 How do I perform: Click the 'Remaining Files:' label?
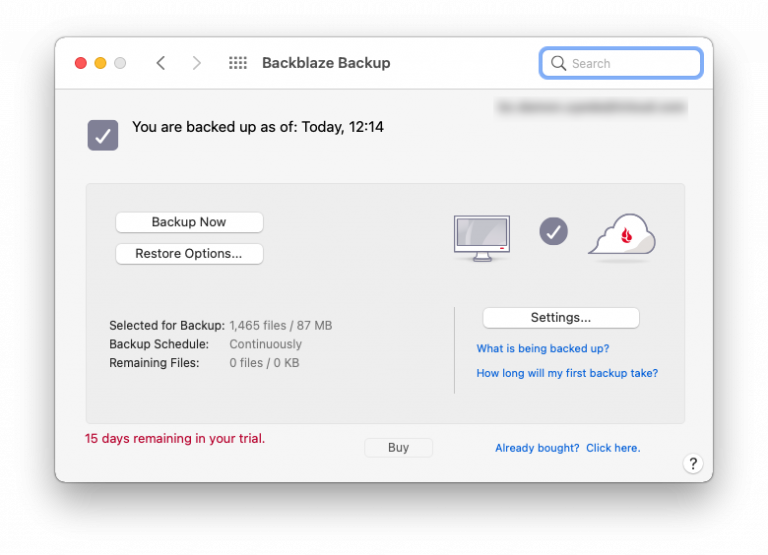(x=154, y=363)
